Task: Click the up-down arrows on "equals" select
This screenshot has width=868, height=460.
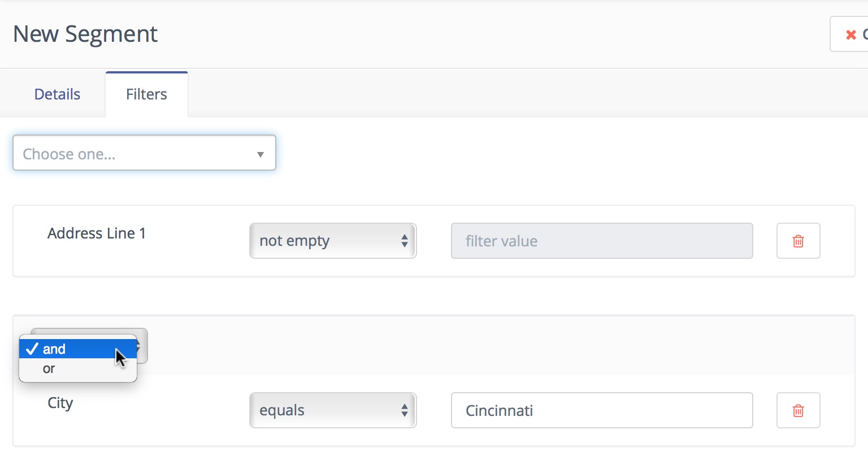Action: [x=405, y=411]
